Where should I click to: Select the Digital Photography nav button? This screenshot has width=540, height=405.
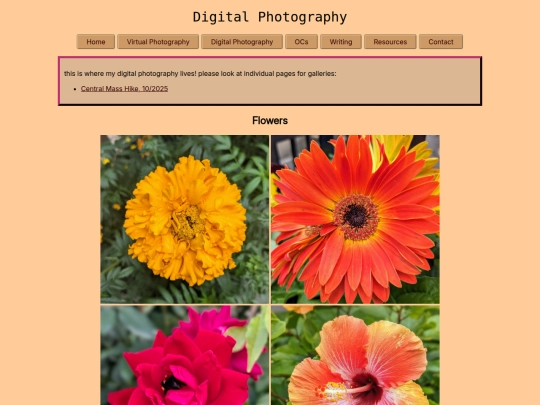click(x=242, y=42)
